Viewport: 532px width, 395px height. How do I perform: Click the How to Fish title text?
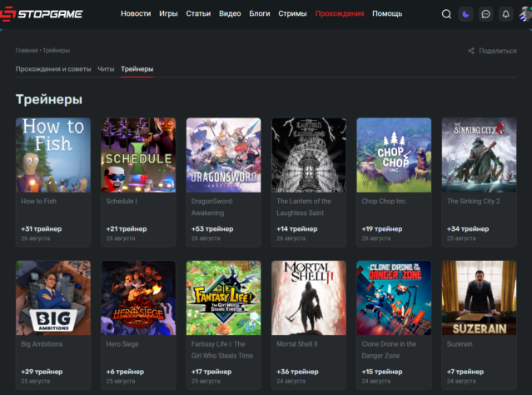38,201
